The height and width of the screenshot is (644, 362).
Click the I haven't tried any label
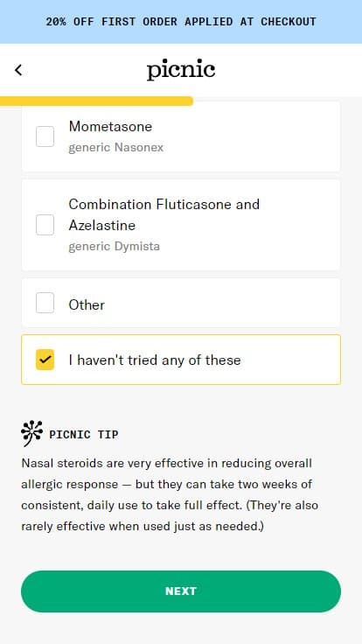pyautogui.click(x=155, y=360)
